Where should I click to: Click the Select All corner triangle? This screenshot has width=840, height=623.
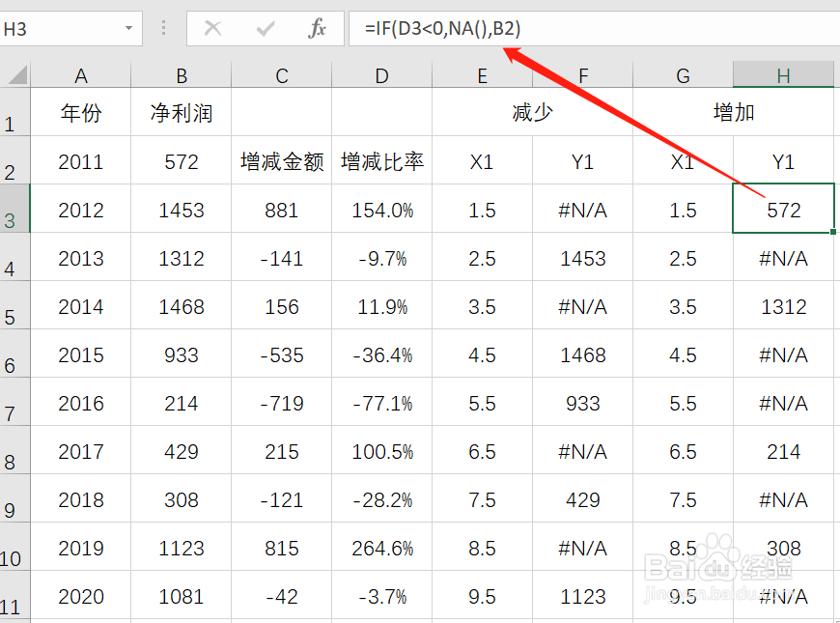click(x=16, y=74)
